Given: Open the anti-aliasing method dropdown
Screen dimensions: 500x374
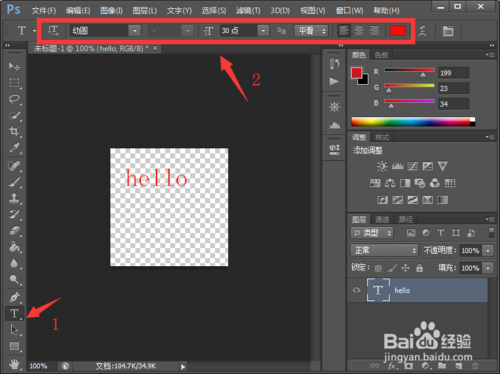Looking at the screenshot, I should [x=311, y=31].
